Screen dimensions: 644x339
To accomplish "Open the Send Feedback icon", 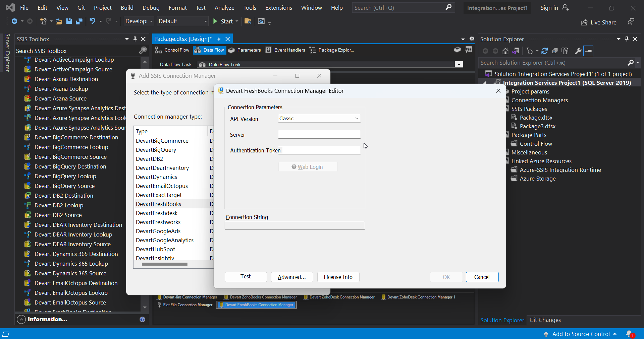I will [x=631, y=22].
